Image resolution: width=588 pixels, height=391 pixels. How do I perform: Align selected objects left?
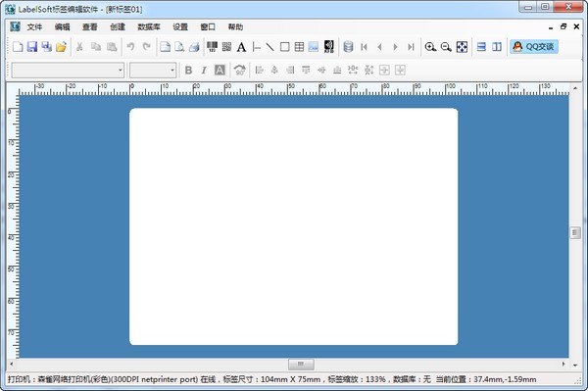(x=259, y=71)
